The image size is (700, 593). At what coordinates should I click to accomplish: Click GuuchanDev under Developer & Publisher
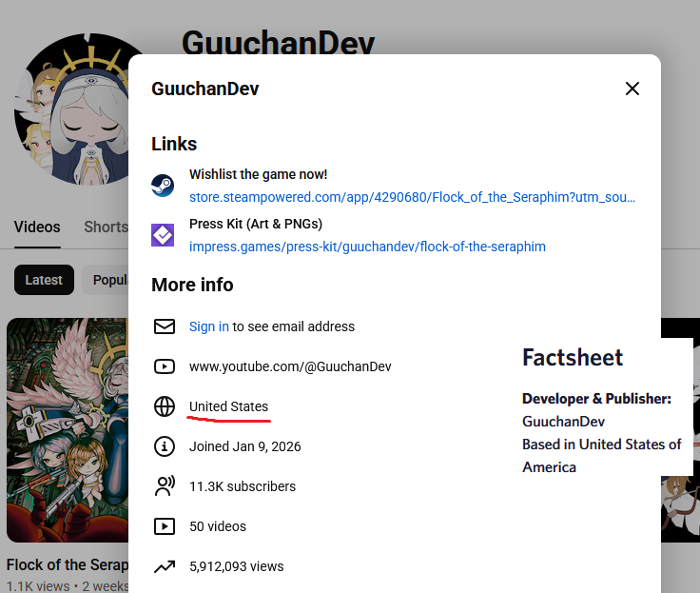pyautogui.click(x=563, y=422)
